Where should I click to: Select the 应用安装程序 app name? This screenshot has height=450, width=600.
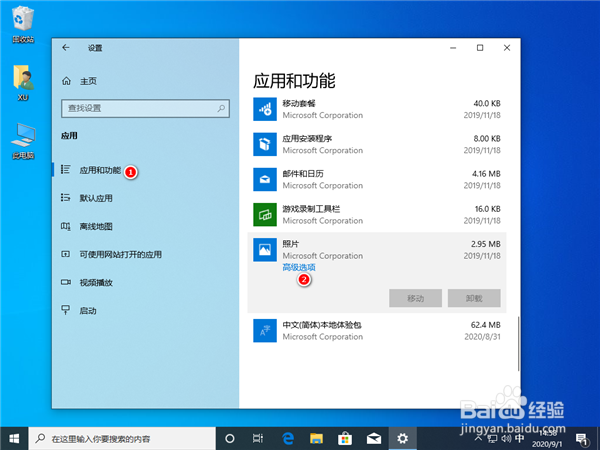click(307, 139)
